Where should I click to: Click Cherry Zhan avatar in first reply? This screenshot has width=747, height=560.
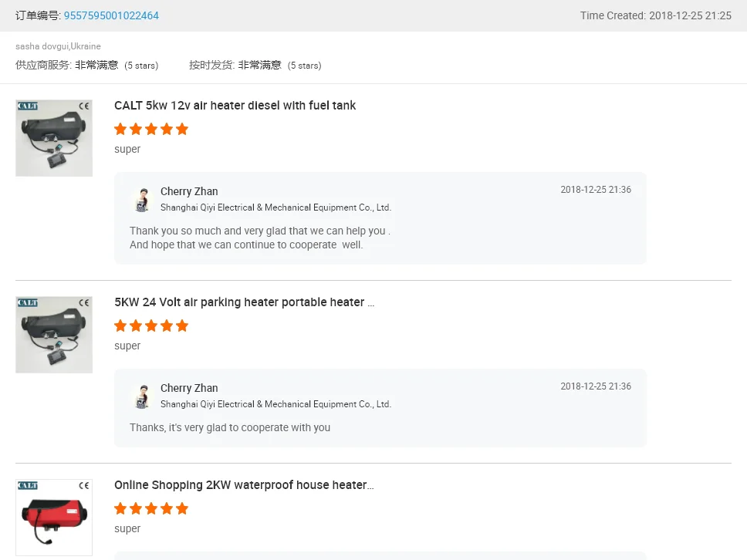[x=142, y=199]
